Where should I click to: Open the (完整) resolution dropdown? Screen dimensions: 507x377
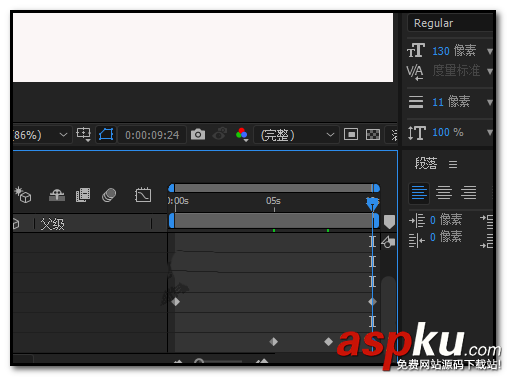[296, 135]
